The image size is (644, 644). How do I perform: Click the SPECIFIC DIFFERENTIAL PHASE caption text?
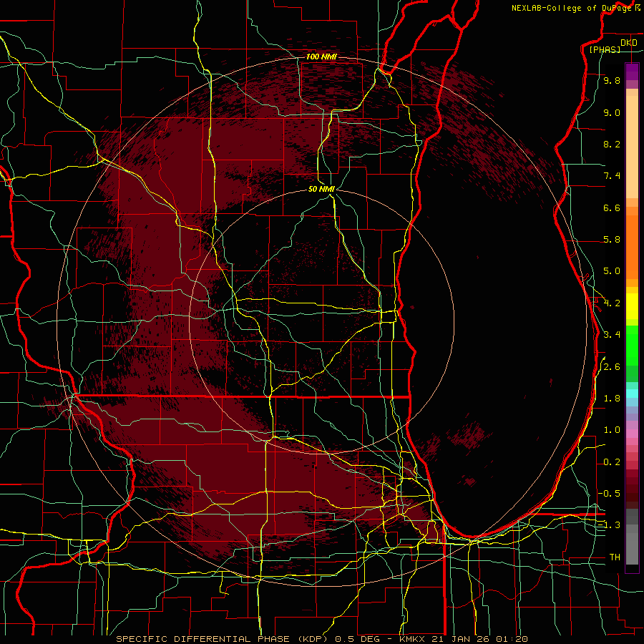(x=204, y=639)
